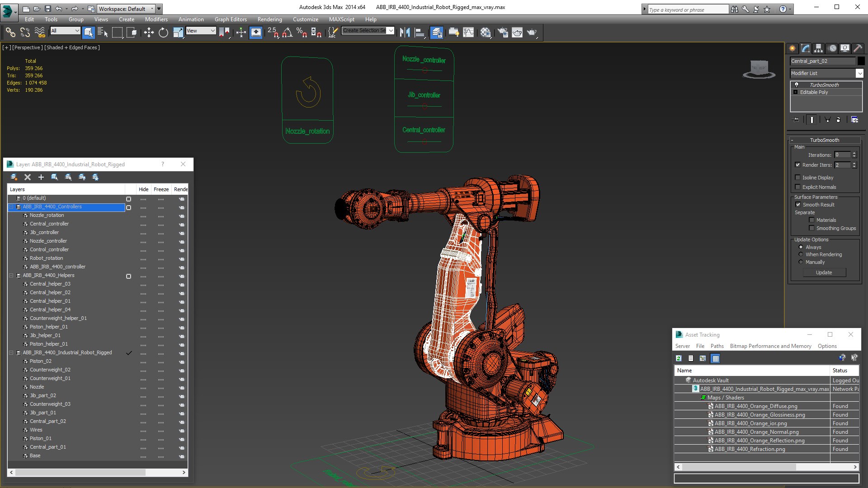Collapse the ABB_IRB_4400_Helpers layer
Screen dimensions: 868x488
pos(11,276)
